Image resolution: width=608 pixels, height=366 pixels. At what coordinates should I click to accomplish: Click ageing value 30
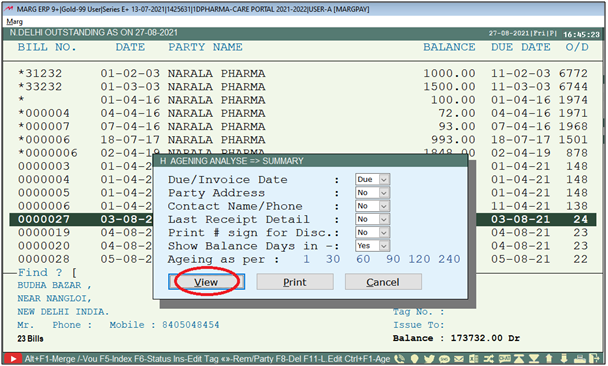(x=333, y=259)
